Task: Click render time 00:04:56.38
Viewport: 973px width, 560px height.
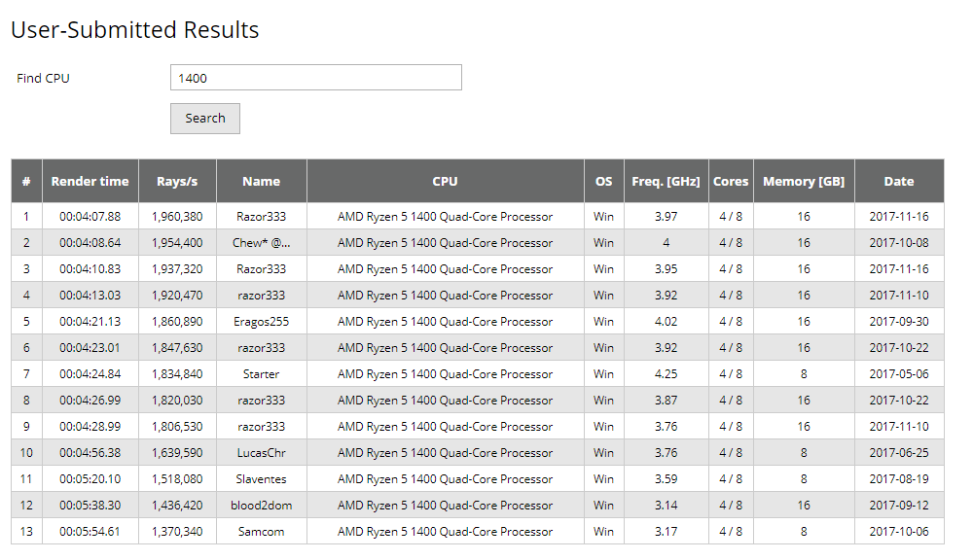Action: [90, 453]
